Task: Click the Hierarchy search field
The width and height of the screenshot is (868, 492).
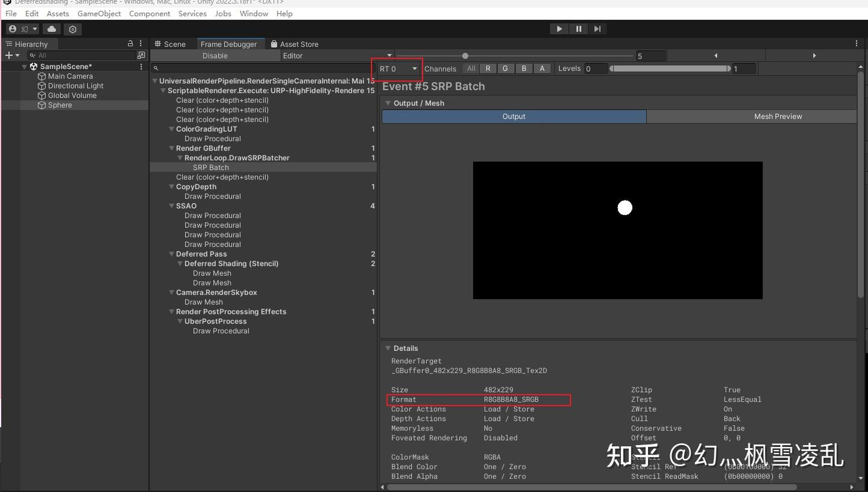Action: coord(81,55)
